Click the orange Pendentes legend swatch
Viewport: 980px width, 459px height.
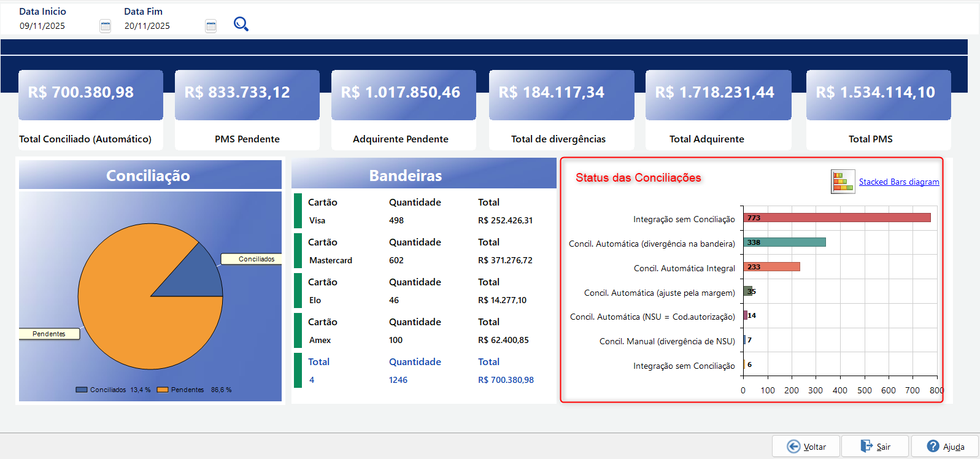click(x=163, y=390)
